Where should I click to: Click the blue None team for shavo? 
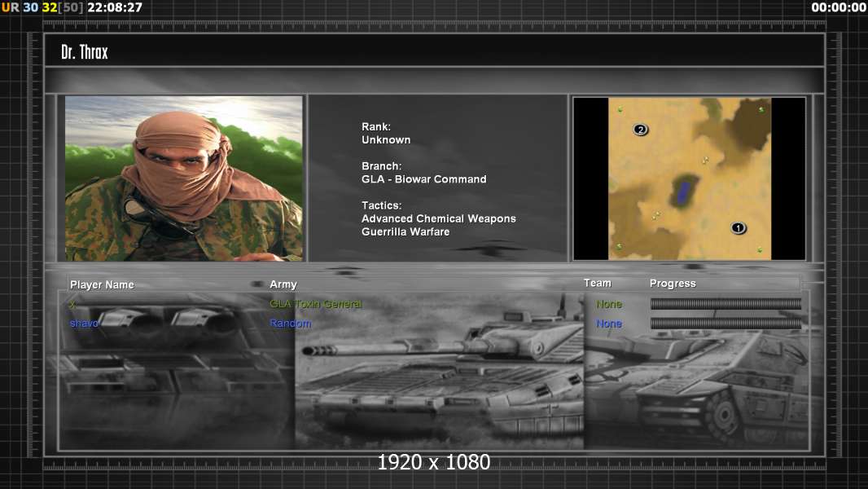(x=608, y=324)
